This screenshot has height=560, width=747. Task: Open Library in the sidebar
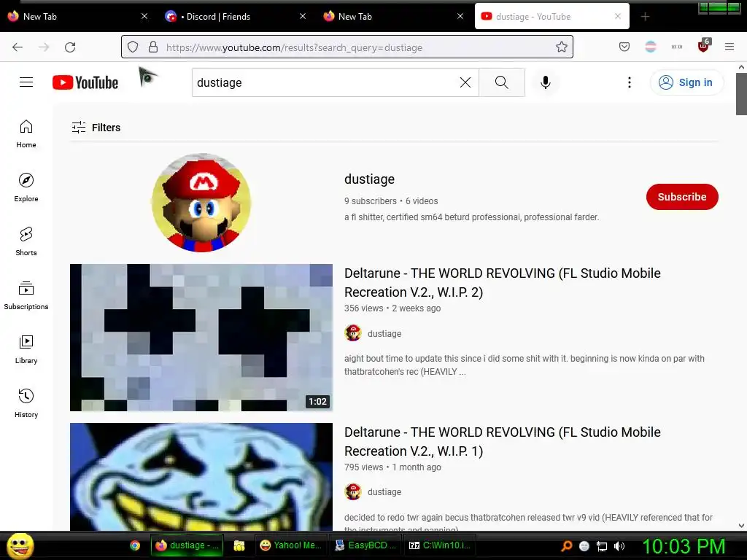click(26, 349)
